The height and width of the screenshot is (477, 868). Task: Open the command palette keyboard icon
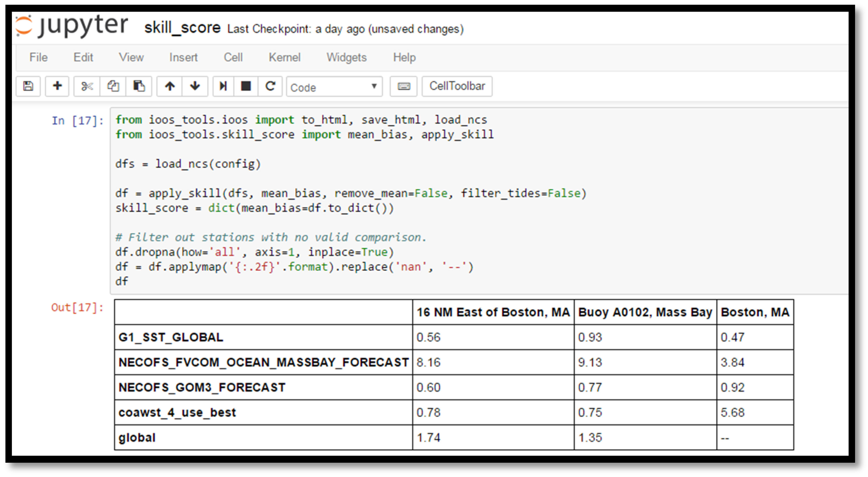404,87
